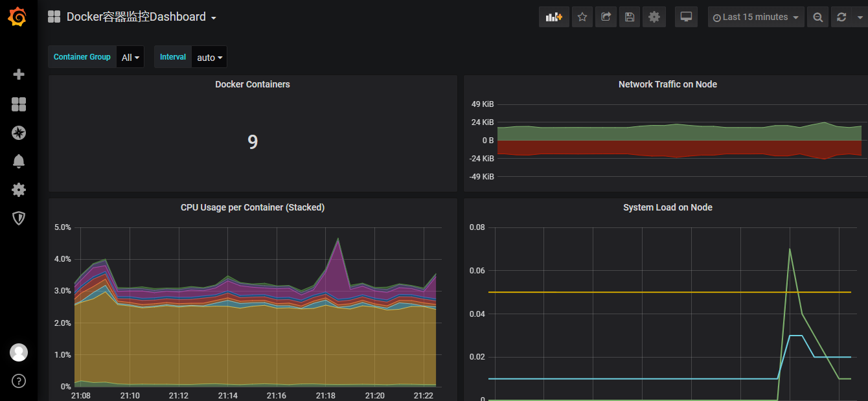Open Server Admin shield icon
Viewport: 868px width, 401px height.
click(19, 218)
